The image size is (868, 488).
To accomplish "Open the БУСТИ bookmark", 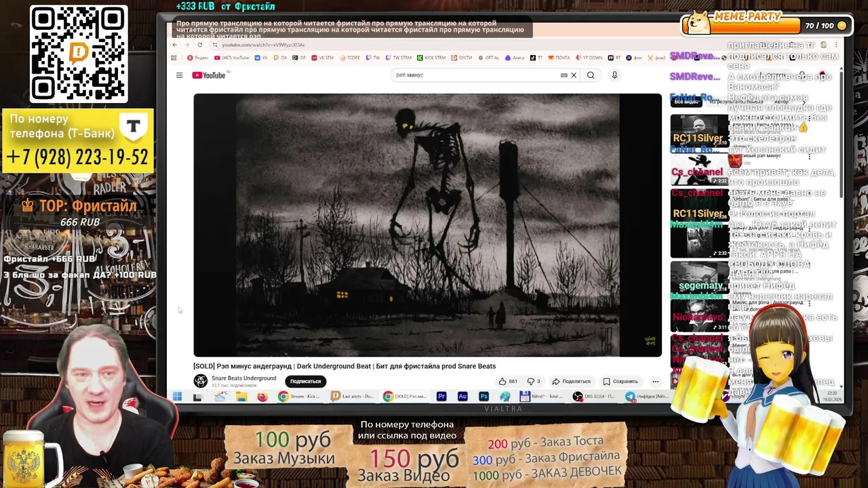I will pyautogui.click(x=462, y=58).
